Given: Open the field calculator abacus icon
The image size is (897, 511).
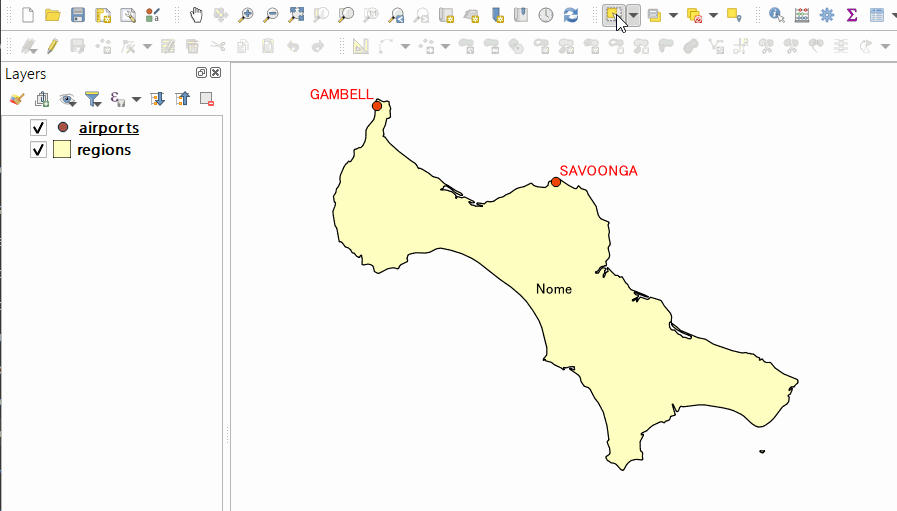Looking at the screenshot, I should 801,15.
